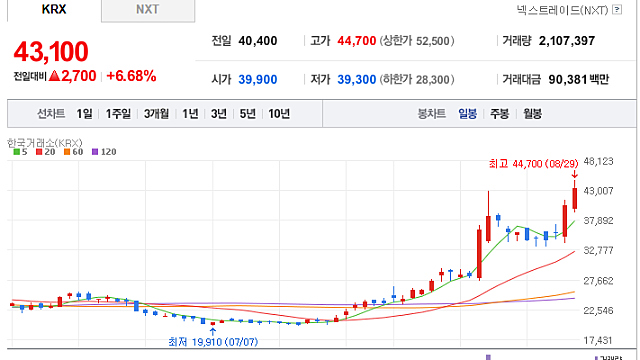Select the 1주일 line chart period
The width and height of the screenshot is (640, 360).
(x=118, y=113)
